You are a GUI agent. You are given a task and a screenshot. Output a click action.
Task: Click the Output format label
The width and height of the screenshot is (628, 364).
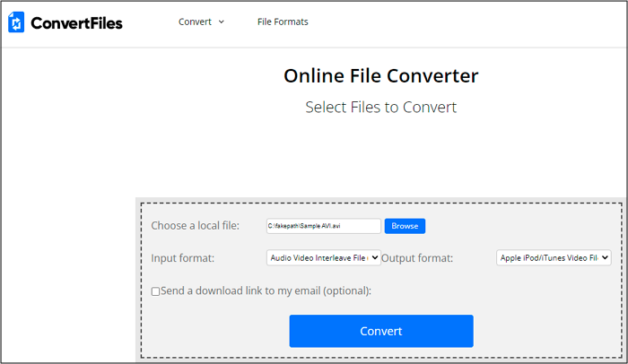(417, 258)
